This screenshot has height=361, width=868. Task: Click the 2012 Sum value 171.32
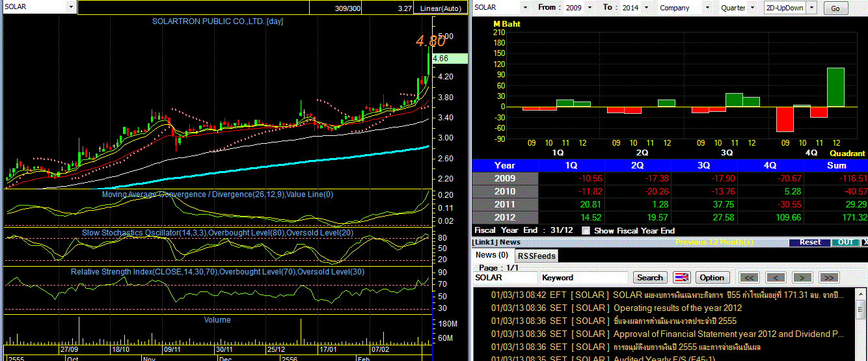[x=854, y=217]
